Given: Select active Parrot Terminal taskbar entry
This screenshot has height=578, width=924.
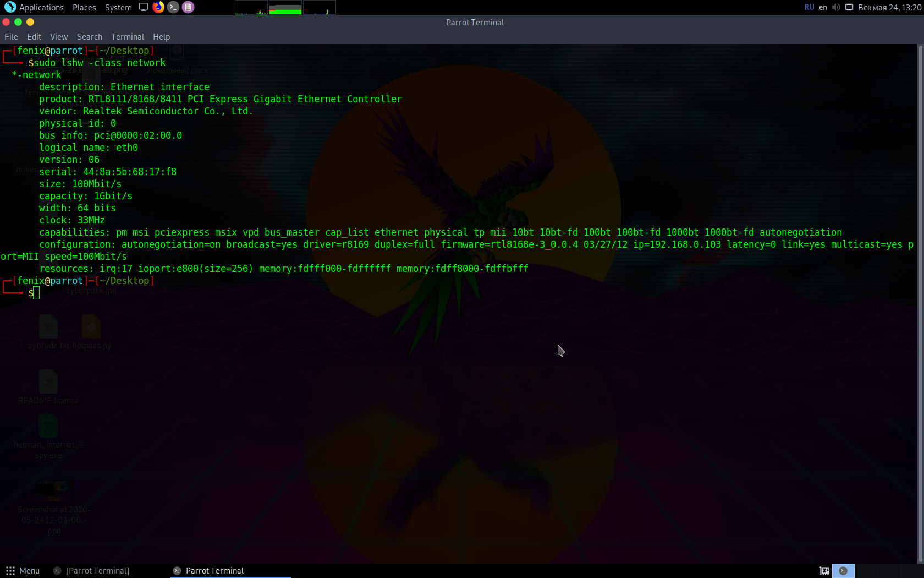Looking at the screenshot, I should coord(230,571).
